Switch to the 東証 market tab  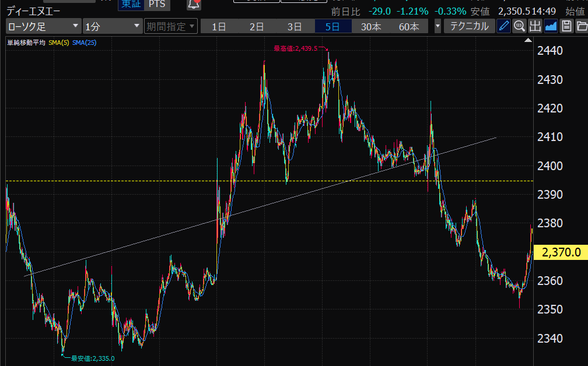[131, 4]
